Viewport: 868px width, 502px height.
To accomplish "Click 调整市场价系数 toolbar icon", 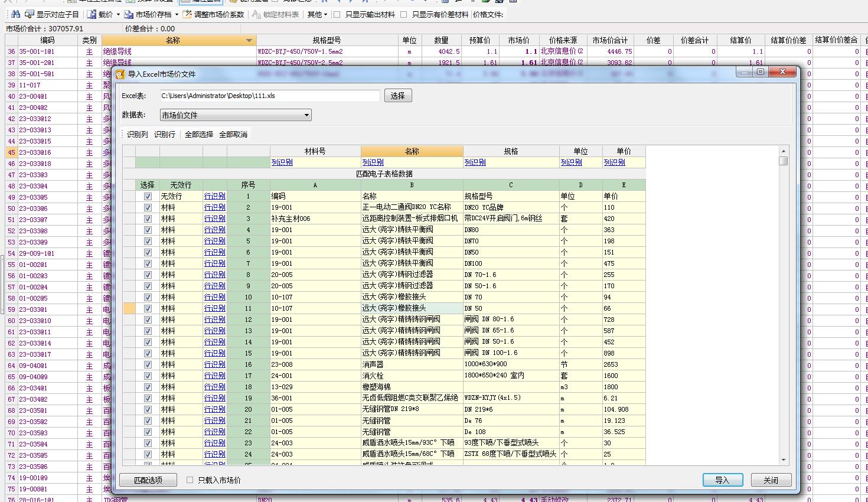I will point(187,14).
